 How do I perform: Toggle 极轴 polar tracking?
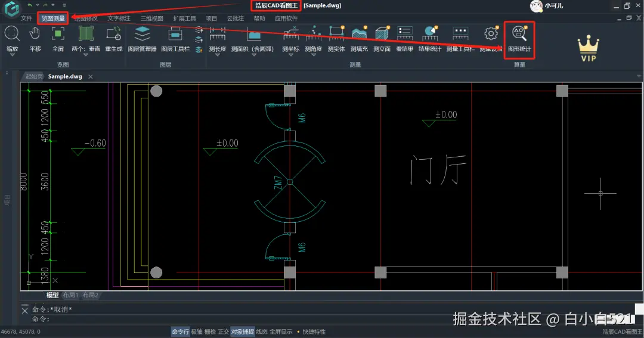coord(197,331)
